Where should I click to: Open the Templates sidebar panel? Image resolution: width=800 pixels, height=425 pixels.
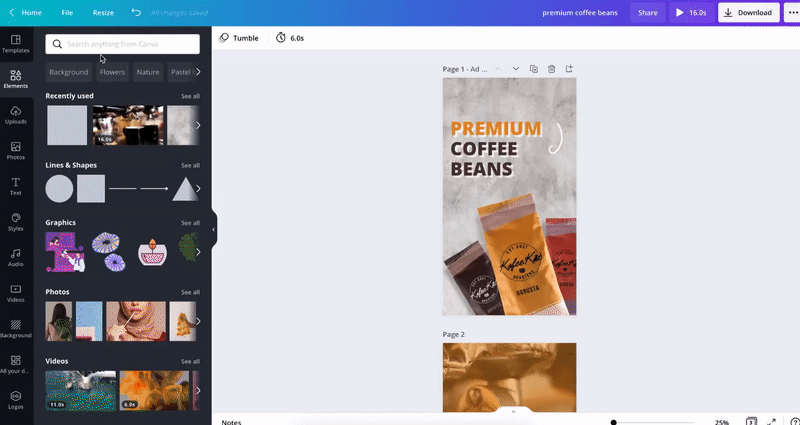tap(15, 43)
